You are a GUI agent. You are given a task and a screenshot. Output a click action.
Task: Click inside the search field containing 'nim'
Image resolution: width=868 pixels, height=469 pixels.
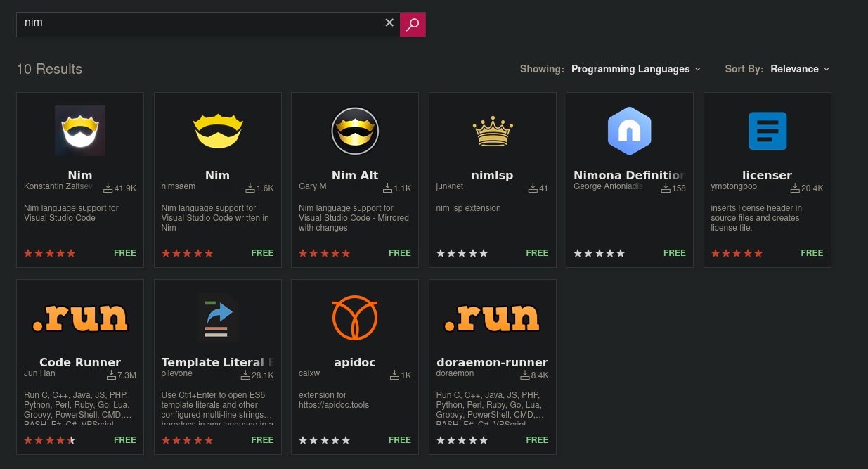208,24
